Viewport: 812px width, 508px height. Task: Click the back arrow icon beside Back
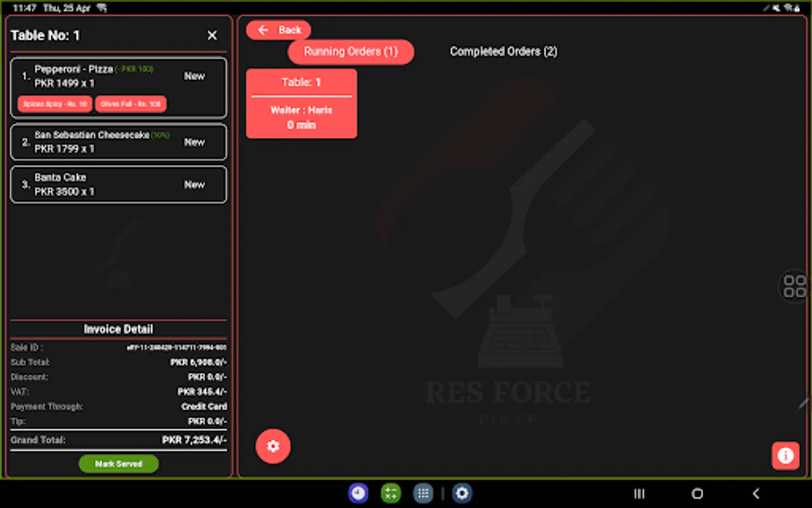[262, 30]
